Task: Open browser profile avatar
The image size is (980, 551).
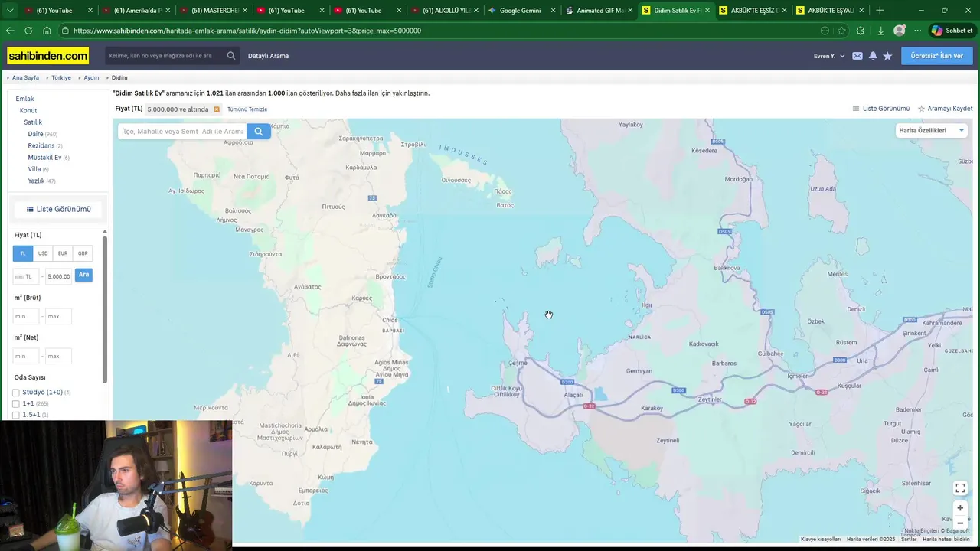Action: pyautogui.click(x=900, y=31)
